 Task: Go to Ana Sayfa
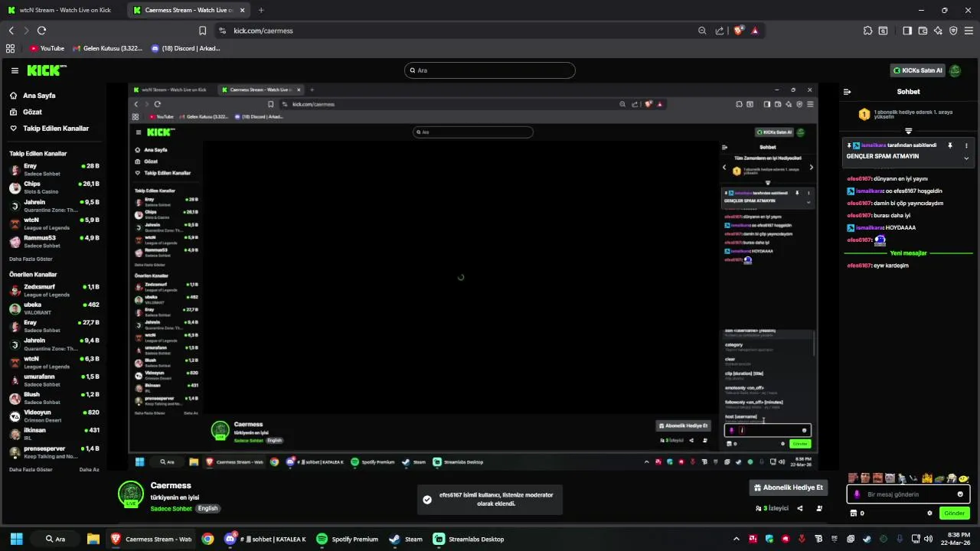pyautogui.click(x=39, y=96)
